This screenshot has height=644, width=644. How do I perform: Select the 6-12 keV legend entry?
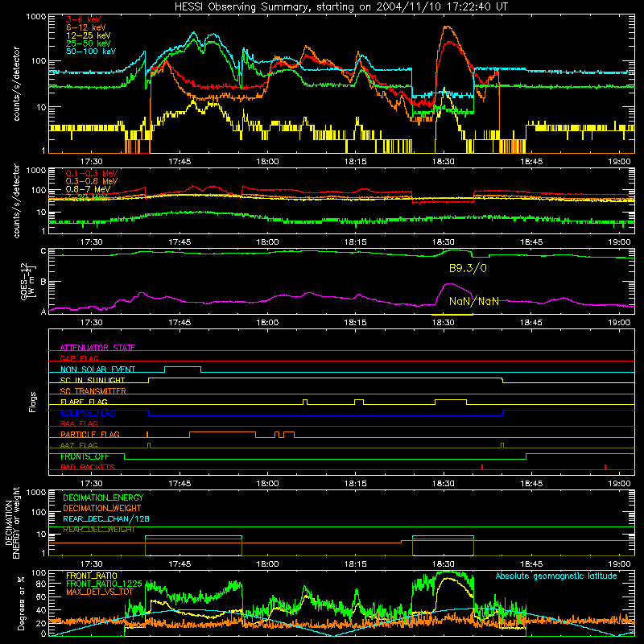click(x=86, y=27)
